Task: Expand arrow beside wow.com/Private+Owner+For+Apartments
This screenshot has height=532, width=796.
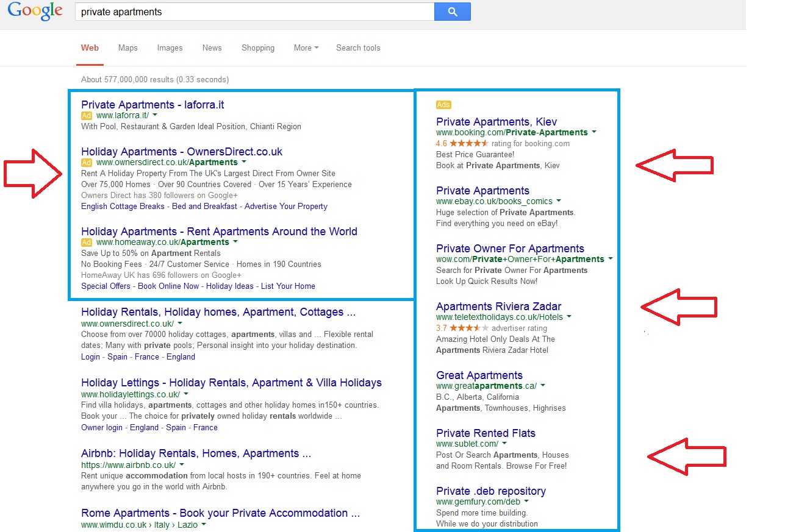Action: pyautogui.click(x=610, y=258)
